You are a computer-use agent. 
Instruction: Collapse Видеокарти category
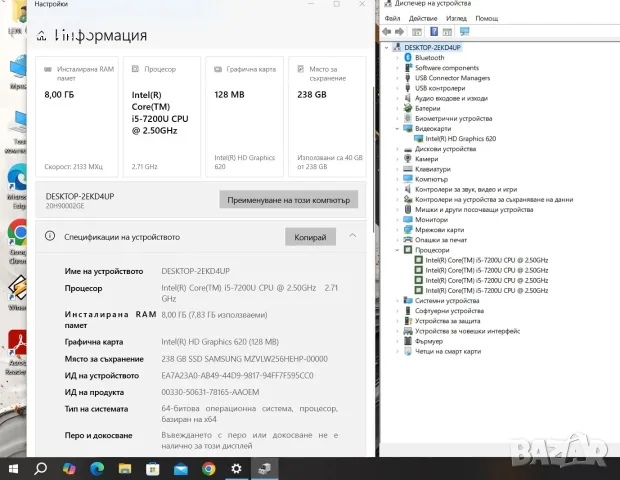click(397, 129)
